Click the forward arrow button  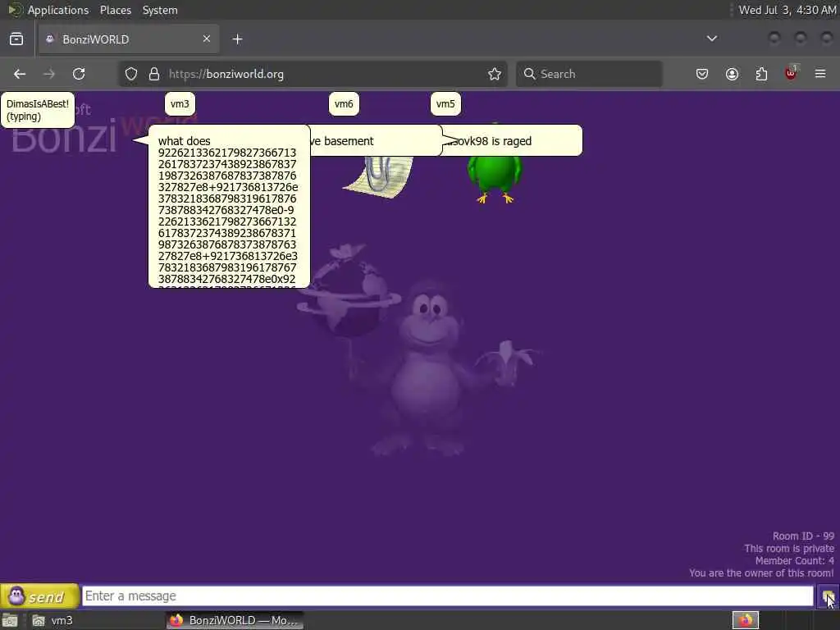tap(48, 74)
